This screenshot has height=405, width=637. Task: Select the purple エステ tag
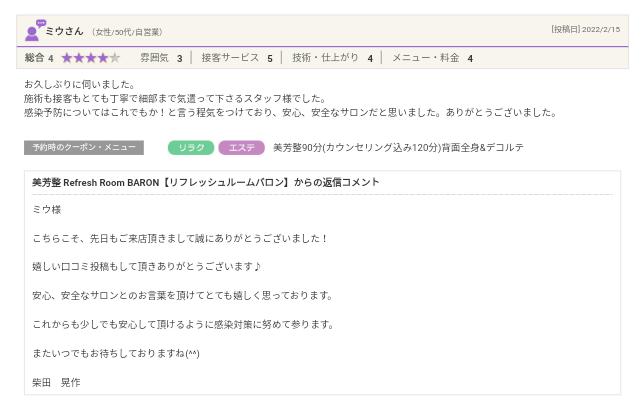tap(241, 148)
